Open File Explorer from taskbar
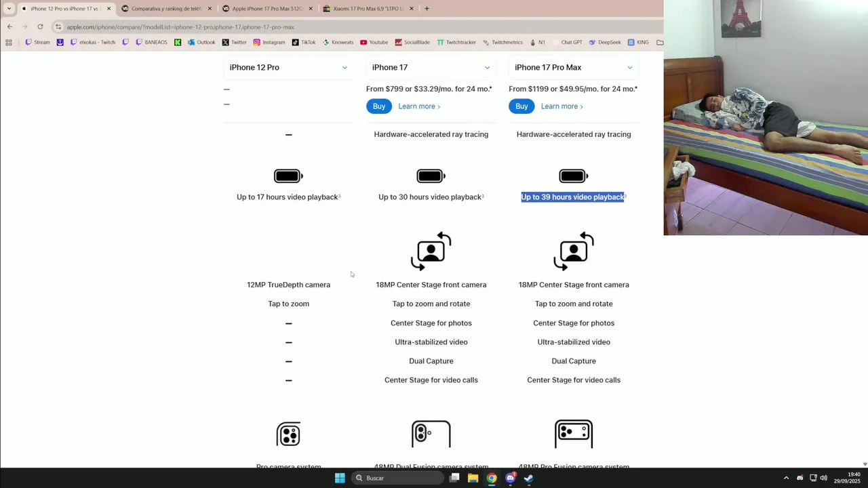Image resolution: width=868 pixels, height=488 pixels. point(473,478)
